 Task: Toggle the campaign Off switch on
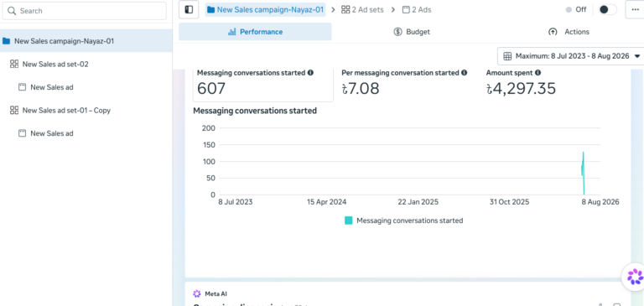607,9
